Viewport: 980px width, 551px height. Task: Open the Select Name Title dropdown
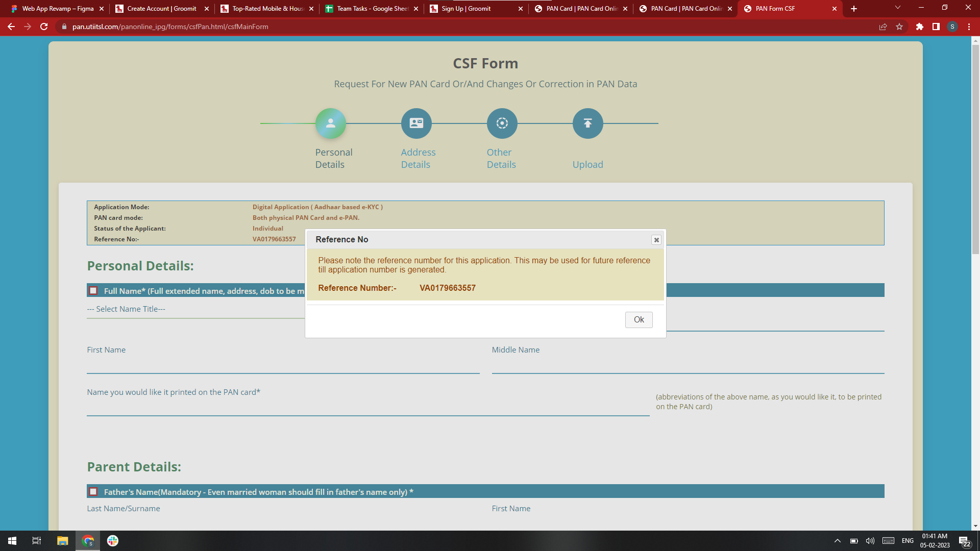194,309
